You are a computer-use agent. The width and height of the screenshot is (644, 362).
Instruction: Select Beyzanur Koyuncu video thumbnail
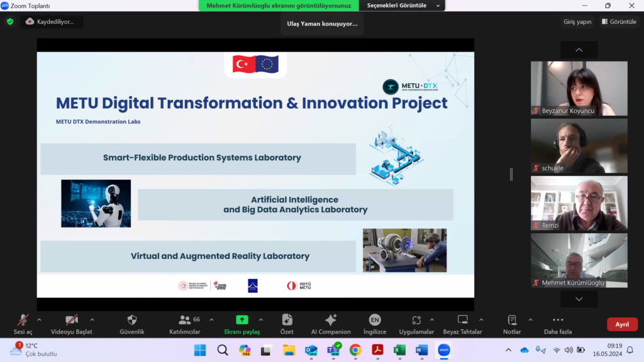tap(579, 88)
